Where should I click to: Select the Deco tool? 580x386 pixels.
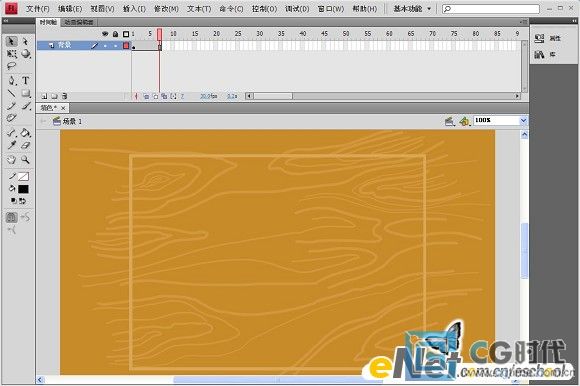[x=11, y=118]
